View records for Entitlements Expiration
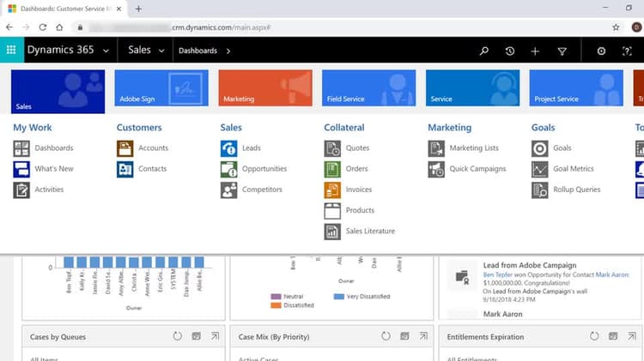644x361 pixels. (x=613, y=336)
